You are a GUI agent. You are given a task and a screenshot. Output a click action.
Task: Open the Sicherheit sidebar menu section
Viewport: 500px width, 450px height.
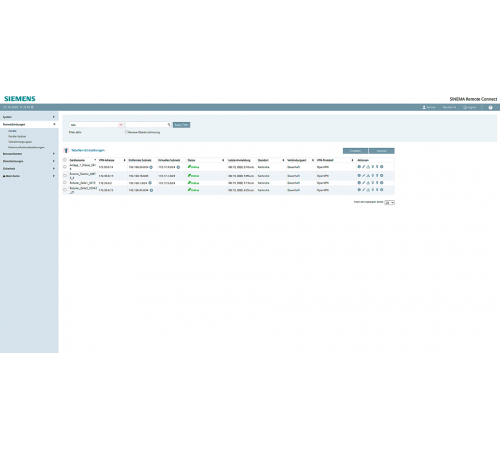point(29,168)
